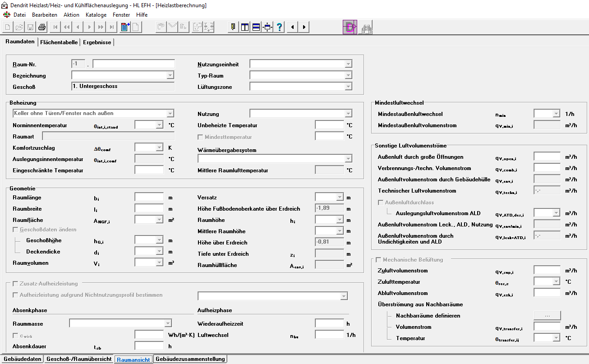Screen dimensions: 589x364
Task: Click the Paste clipboard toolbar icon
Action: [x=161, y=27]
